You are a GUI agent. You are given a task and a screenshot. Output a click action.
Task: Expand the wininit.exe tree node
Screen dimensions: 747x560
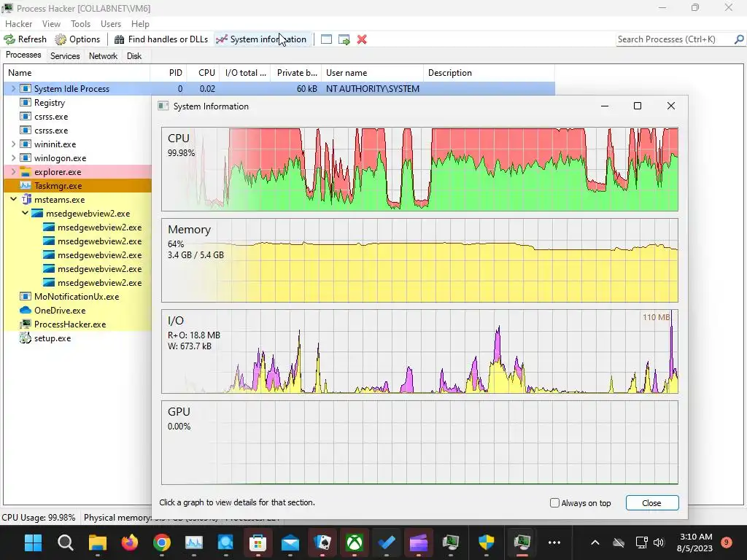pos(13,144)
